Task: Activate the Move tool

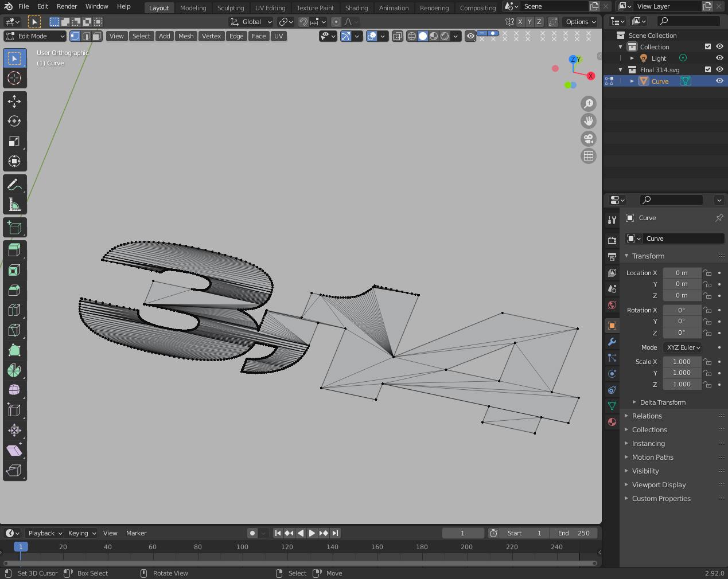Action: tap(14, 101)
